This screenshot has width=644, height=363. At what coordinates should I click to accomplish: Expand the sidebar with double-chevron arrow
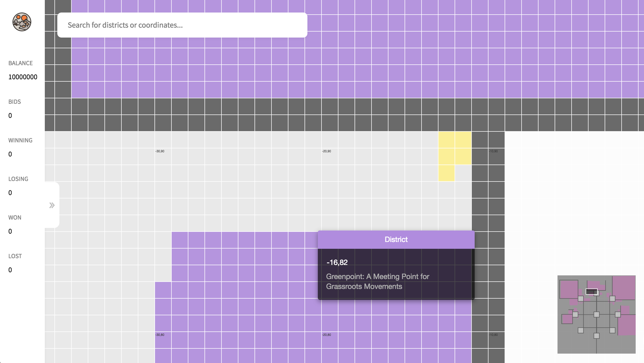(x=52, y=205)
